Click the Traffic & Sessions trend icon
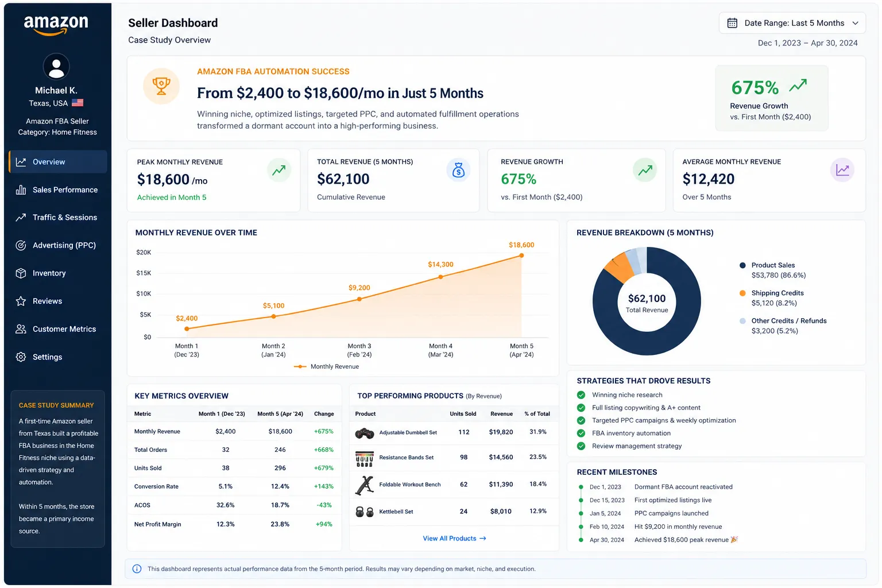 pyautogui.click(x=21, y=218)
